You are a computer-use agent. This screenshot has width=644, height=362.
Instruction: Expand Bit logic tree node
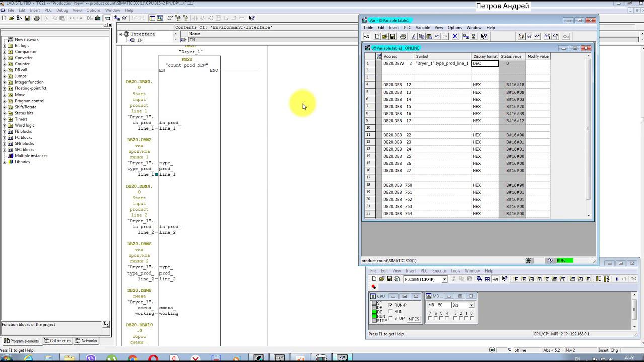click(5, 46)
